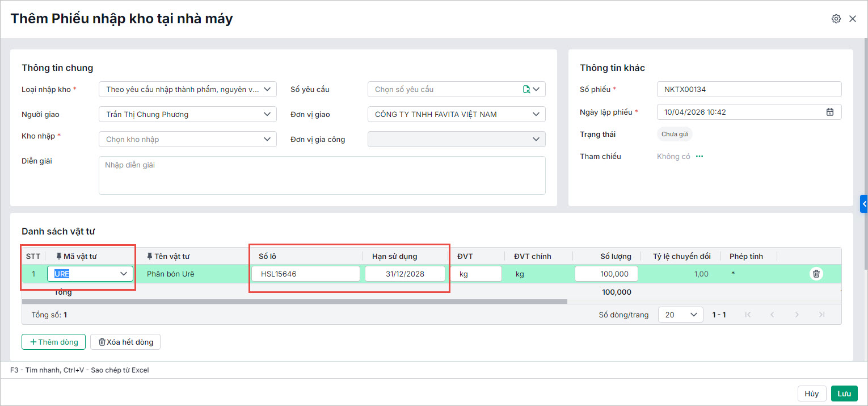The height and width of the screenshot is (406, 868).
Task: Expand the Người giao dropdown
Action: 187,114
